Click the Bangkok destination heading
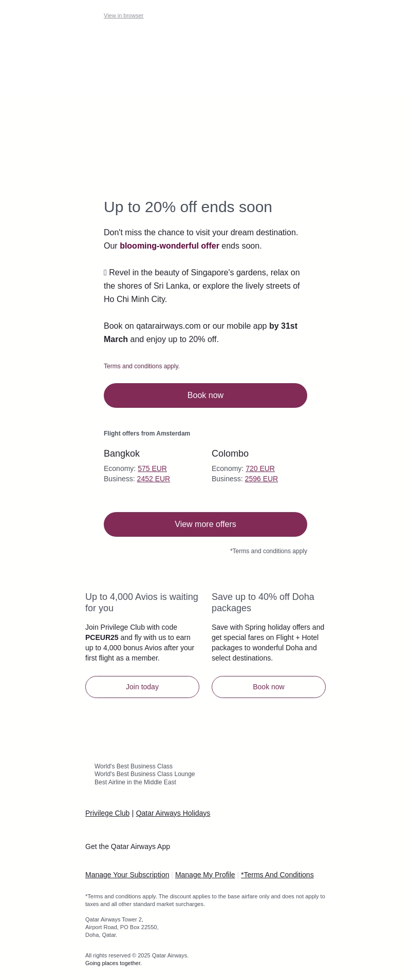Viewport: 411px width, 980px height. (122, 454)
